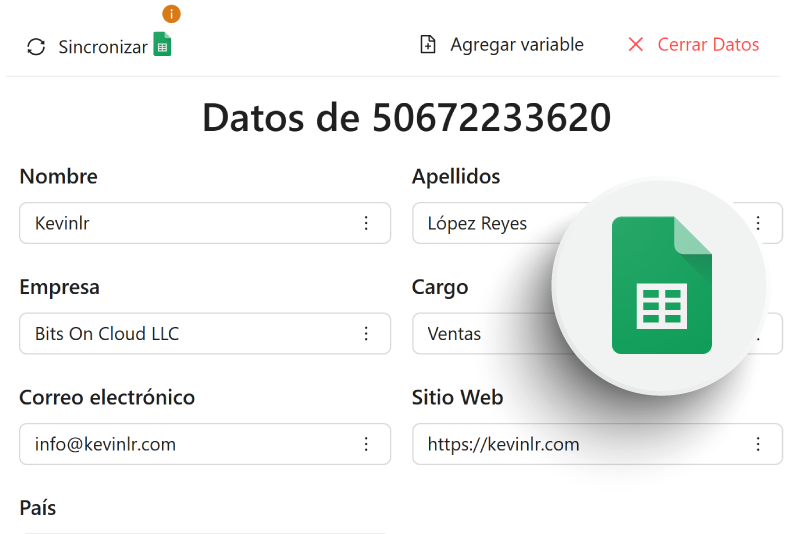Click the Sincronizar button label

[103, 47]
